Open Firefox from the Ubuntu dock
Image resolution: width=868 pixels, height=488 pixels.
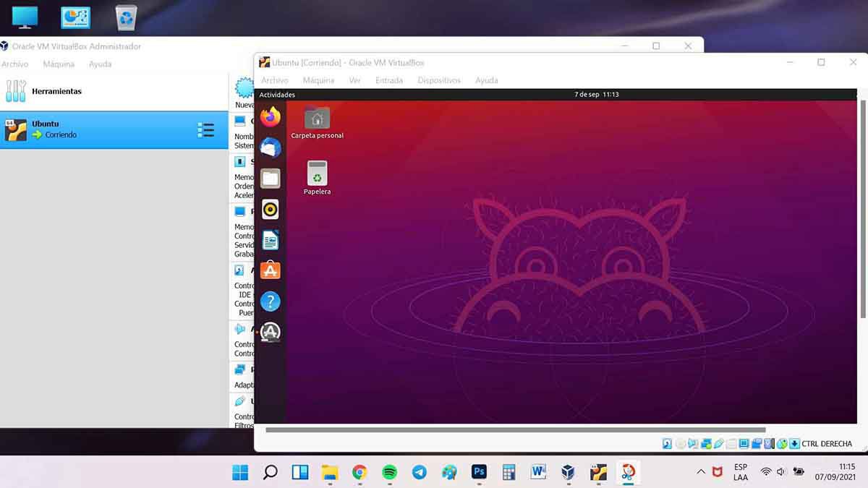point(271,116)
